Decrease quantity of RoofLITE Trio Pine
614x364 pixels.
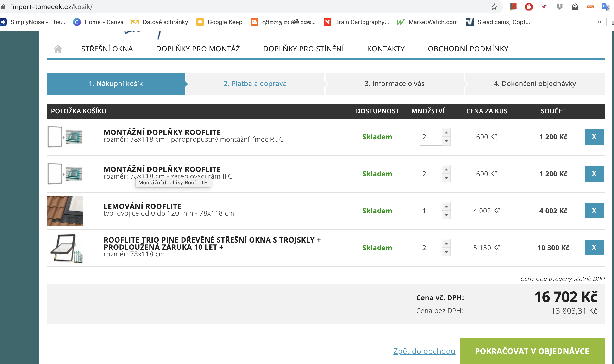click(x=446, y=252)
